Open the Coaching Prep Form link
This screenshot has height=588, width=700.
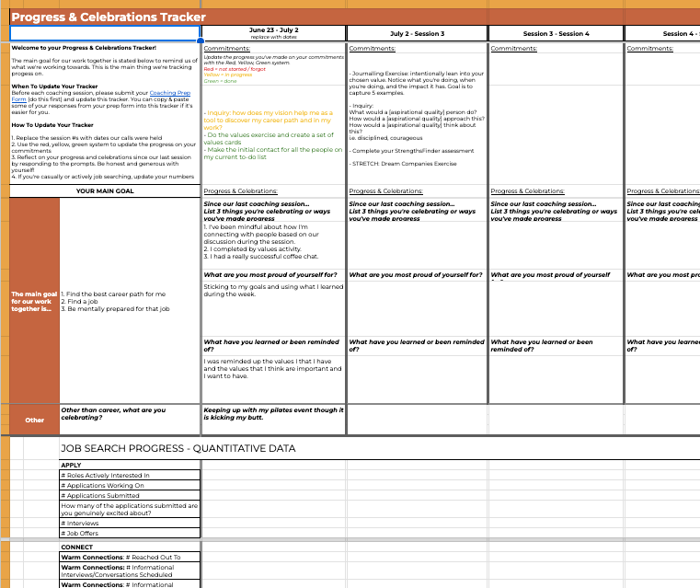click(169, 93)
